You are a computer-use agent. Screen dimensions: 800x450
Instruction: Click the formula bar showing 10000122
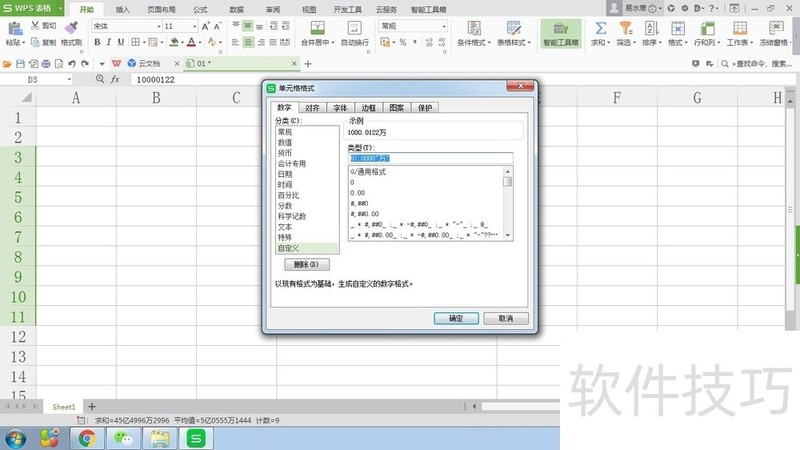[462, 80]
